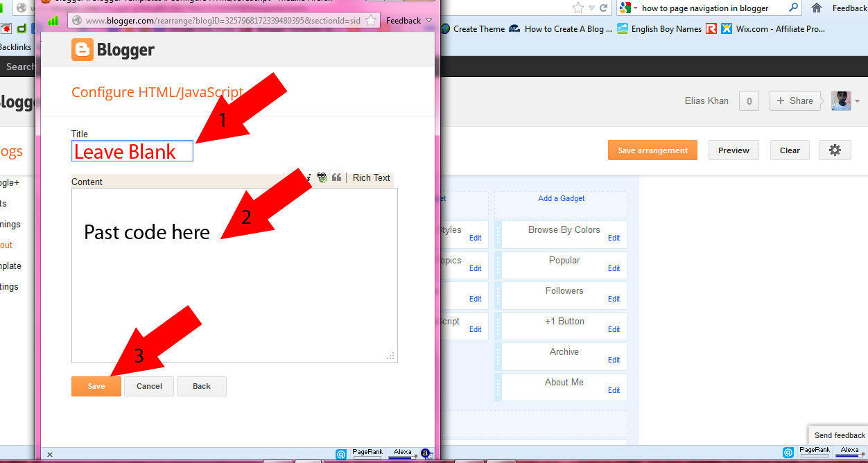Click the red R bookmark icon
The image size is (868, 463).
[711, 29]
